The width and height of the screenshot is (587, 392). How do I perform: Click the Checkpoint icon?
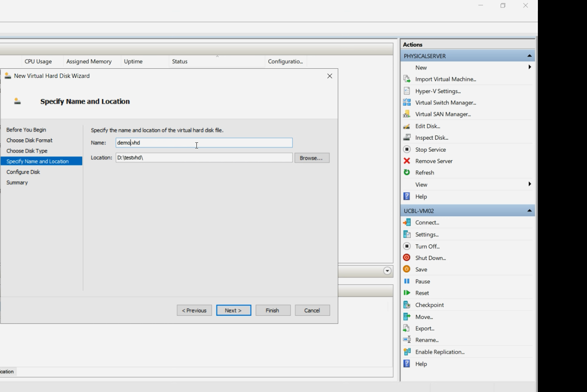pos(407,305)
